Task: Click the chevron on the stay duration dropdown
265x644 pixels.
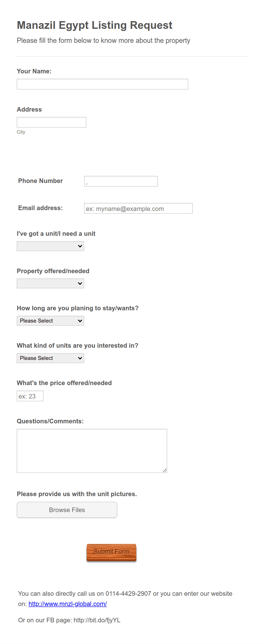Action: (x=80, y=321)
